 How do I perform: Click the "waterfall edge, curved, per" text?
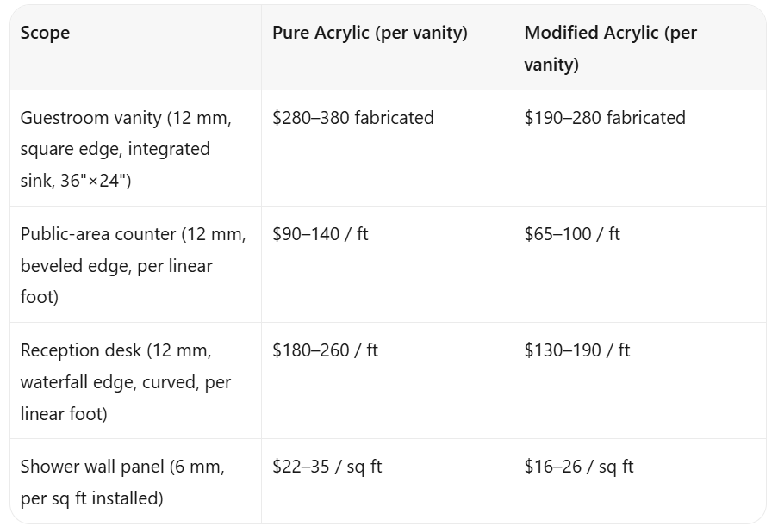(x=126, y=383)
